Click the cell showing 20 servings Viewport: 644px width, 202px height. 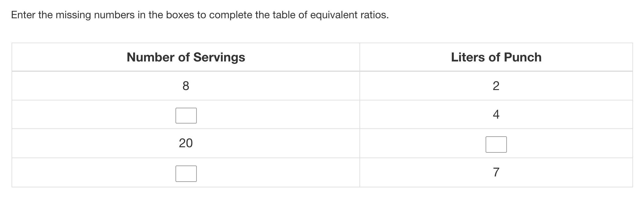(186, 143)
